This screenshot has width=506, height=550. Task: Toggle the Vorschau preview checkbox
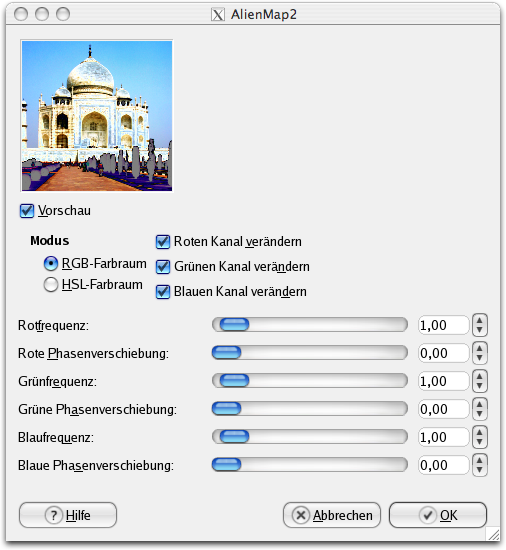(27, 211)
